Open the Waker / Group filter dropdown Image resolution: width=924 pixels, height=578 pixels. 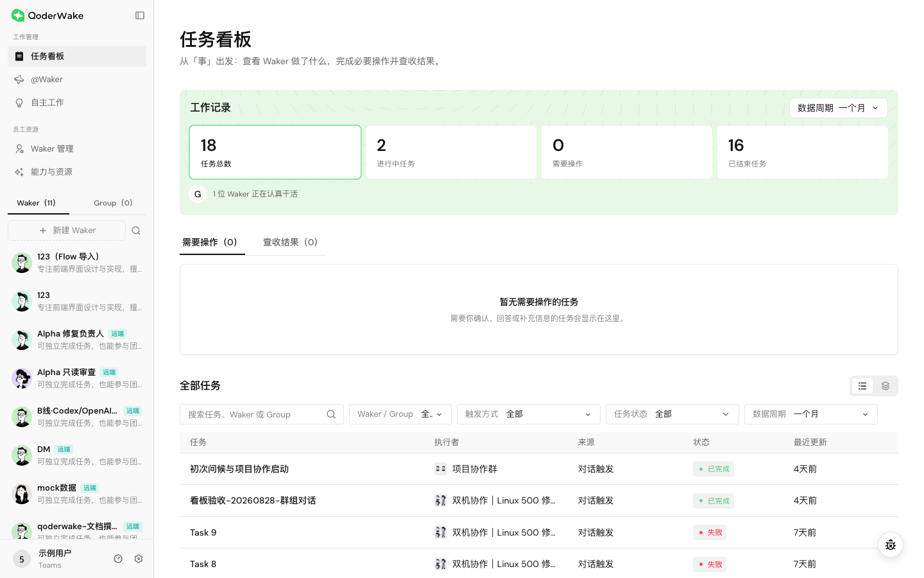[400, 414]
